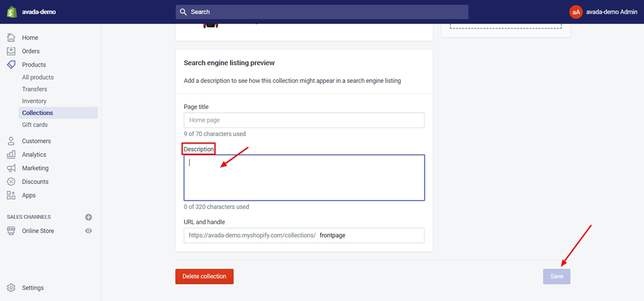Open Discounts section
This screenshot has width=644, height=301.
pyautogui.click(x=35, y=182)
